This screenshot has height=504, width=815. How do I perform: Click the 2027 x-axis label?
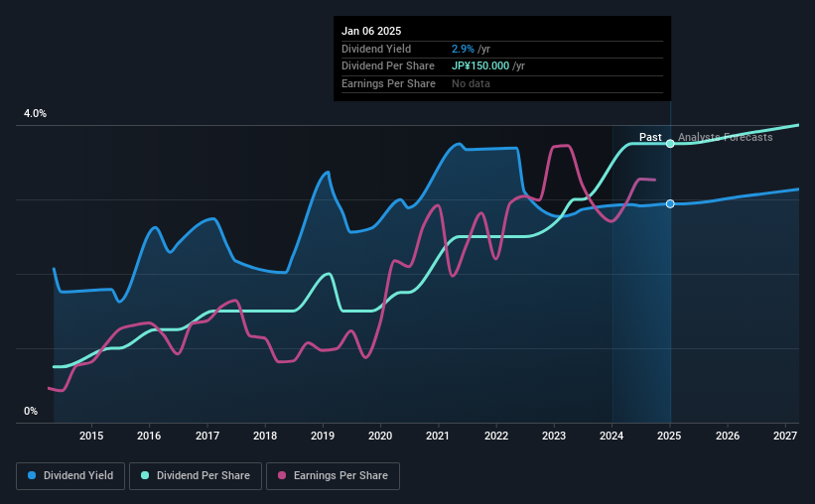point(785,436)
